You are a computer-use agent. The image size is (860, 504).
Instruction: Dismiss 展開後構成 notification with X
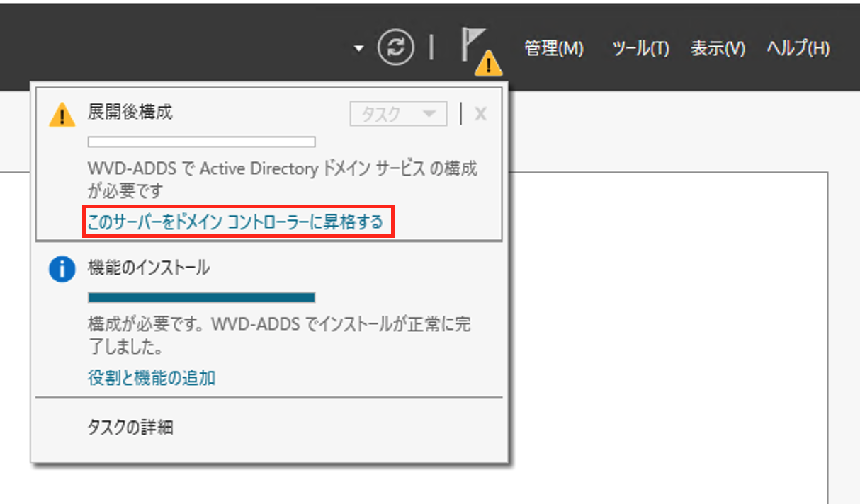click(x=480, y=113)
